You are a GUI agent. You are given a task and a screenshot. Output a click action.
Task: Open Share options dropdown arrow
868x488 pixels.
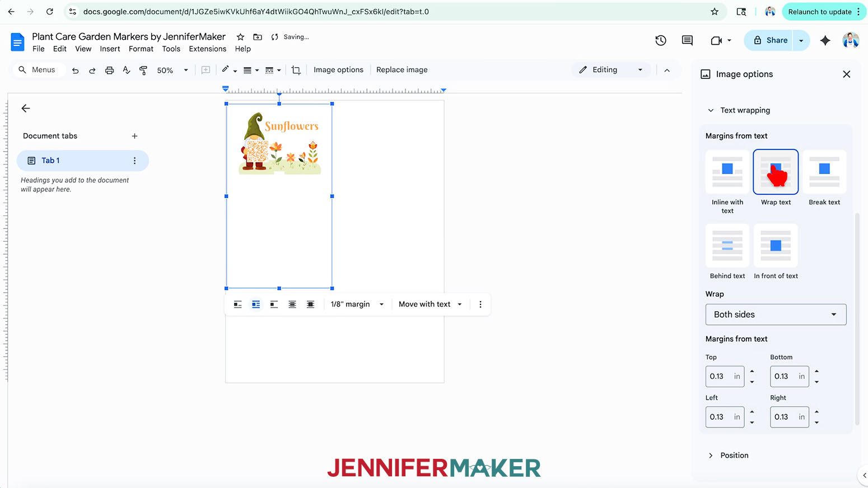click(801, 40)
